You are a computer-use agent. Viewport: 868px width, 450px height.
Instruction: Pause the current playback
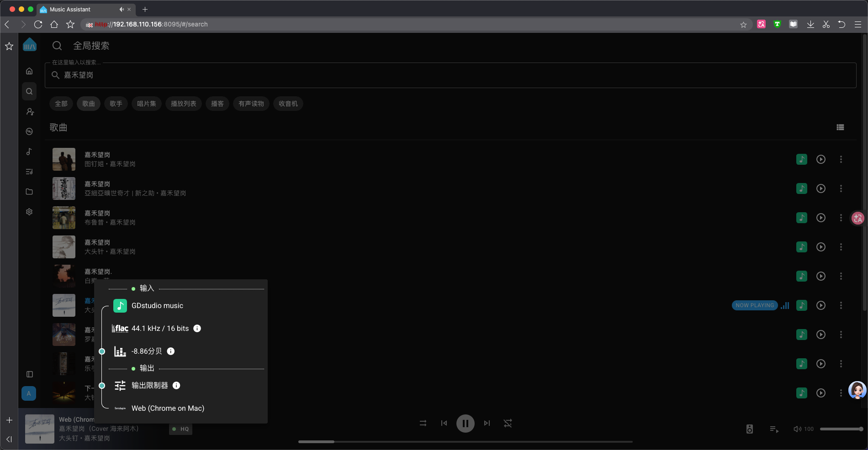(x=466, y=424)
